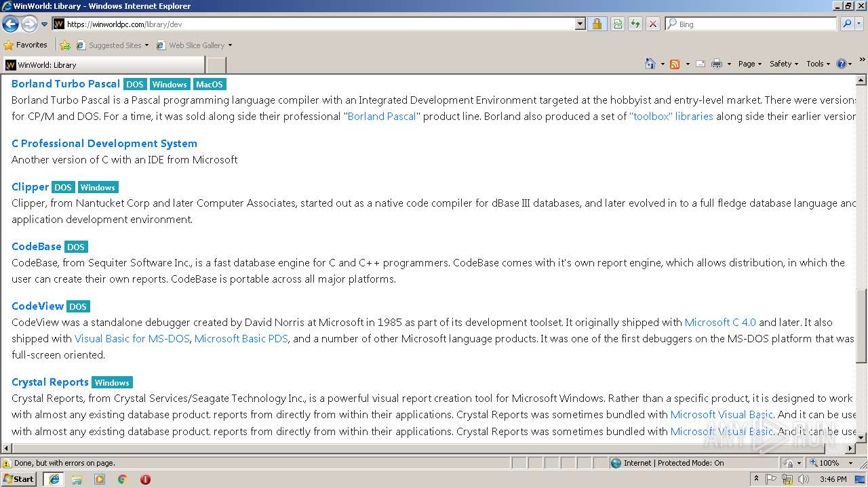Open the recent pages dropdown arrow
The width and height of the screenshot is (868, 488).
44,24
